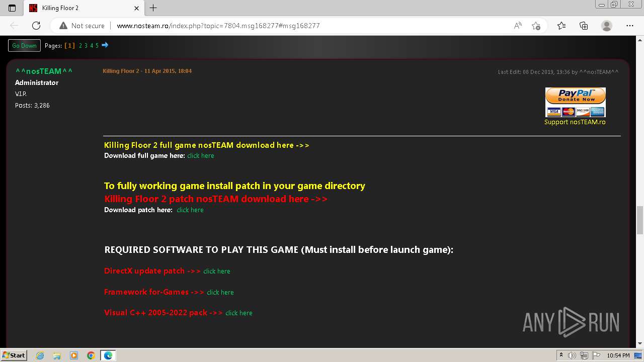
Task: Open Settings and more menu
Action: (630, 26)
